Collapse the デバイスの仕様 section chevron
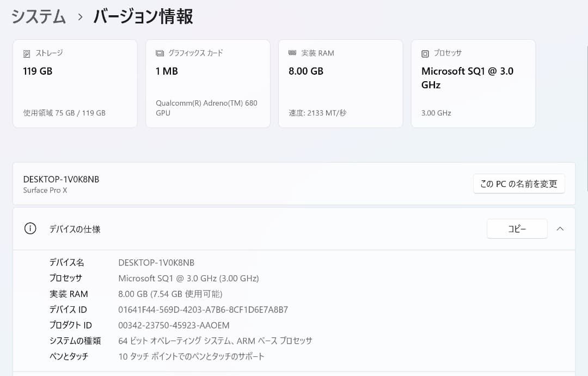 [560, 229]
